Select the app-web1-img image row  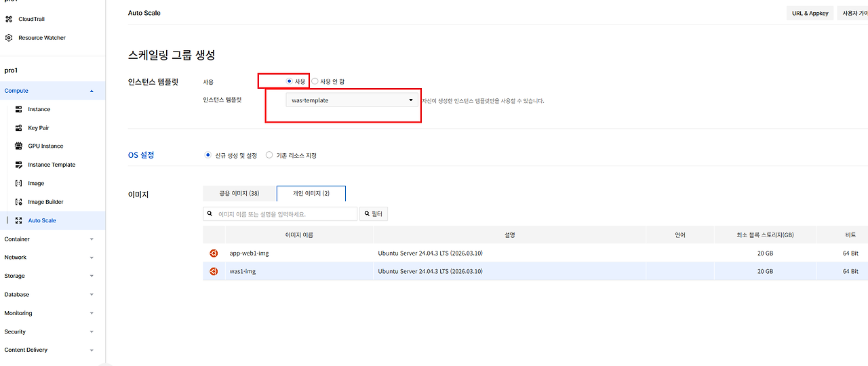[535, 253]
